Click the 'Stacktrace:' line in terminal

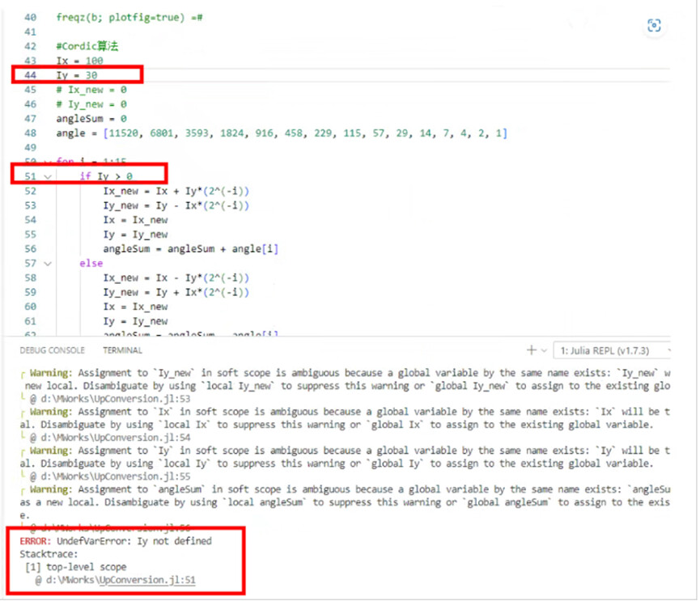pos(49,554)
